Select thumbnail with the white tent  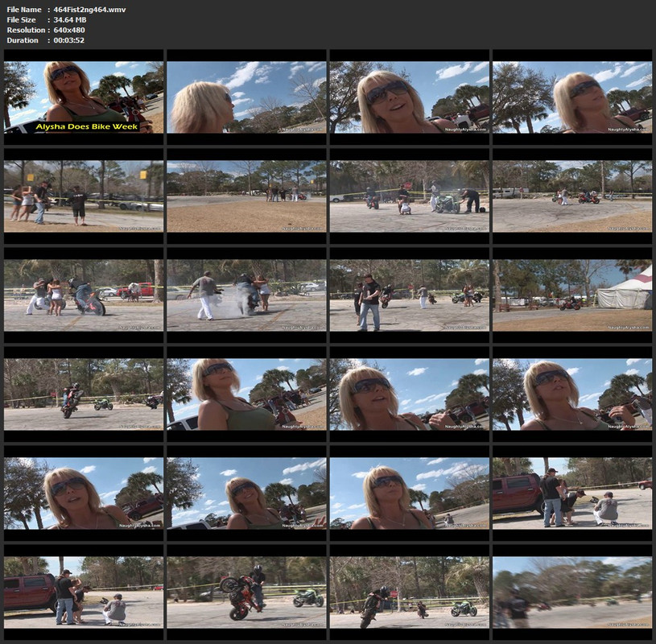click(572, 295)
